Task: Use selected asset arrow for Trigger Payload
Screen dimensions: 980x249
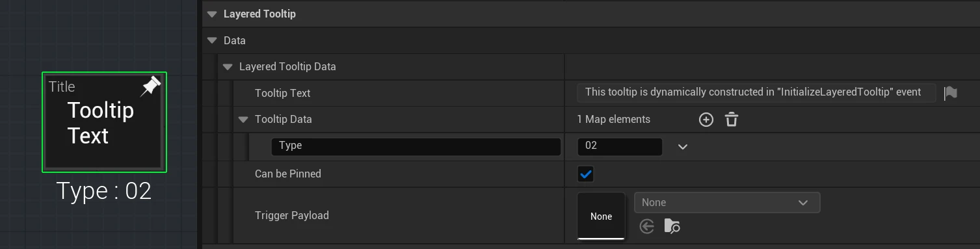Action: point(646,226)
